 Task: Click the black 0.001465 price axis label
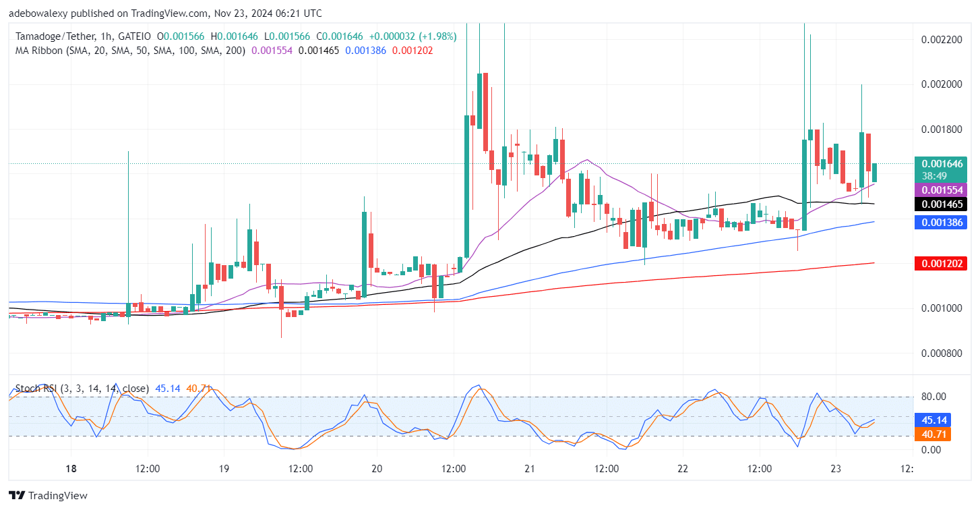coord(941,203)
